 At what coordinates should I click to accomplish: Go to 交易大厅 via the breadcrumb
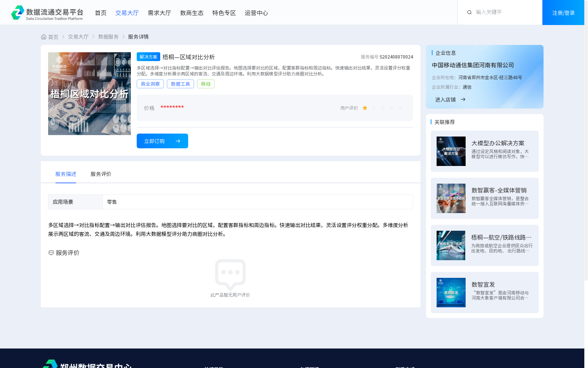[78, 37]
